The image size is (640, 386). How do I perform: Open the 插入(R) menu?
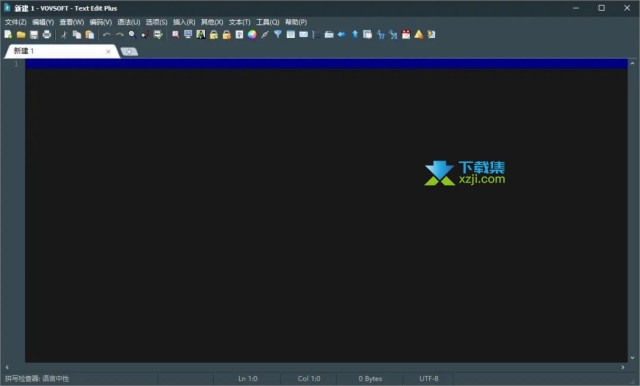(x=184, y=22)
